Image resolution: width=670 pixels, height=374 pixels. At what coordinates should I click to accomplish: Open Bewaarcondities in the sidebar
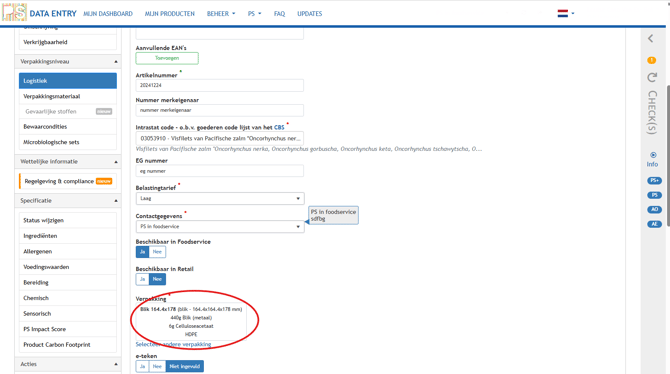click(68, 127)
